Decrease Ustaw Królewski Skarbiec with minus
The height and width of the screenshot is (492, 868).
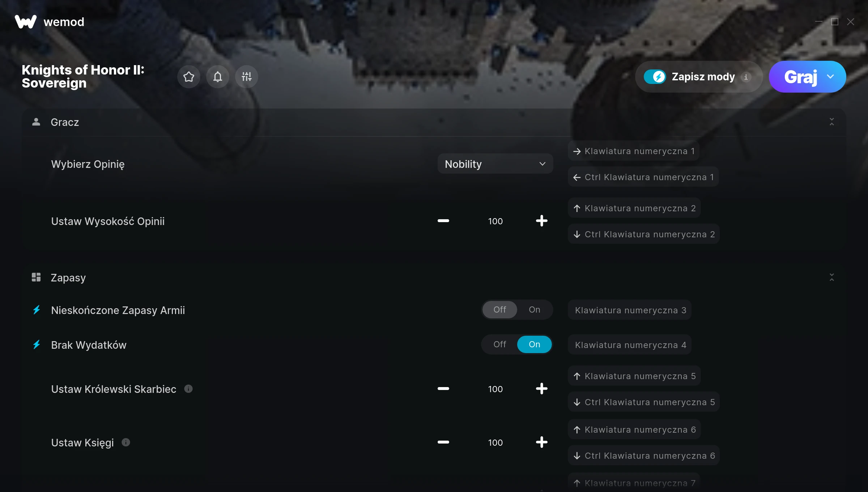click(443, 389)
